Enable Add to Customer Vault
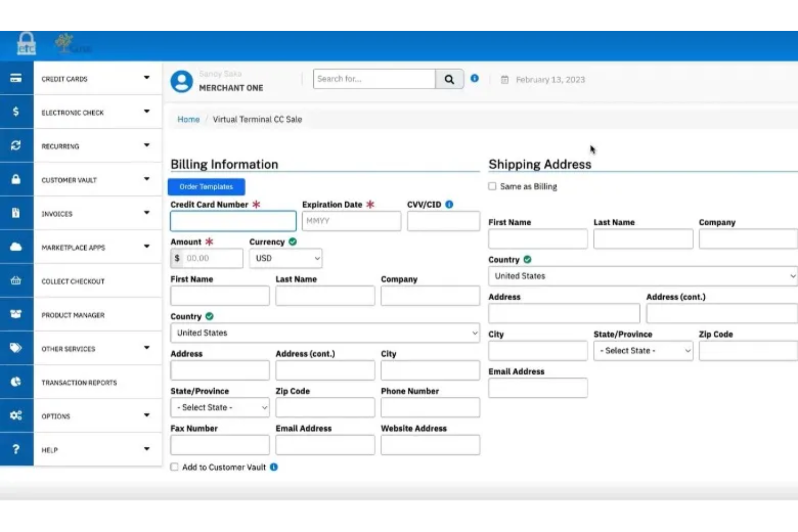Screen dimensions: 798x532 coord(174,466)
